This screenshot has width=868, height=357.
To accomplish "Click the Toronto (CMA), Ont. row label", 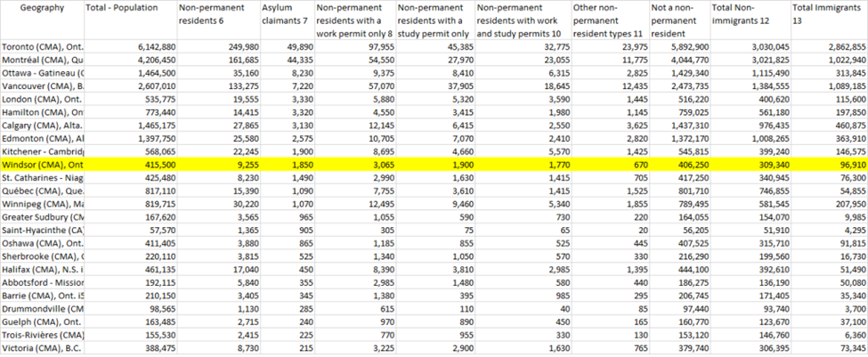I will [x=42, y=45].
